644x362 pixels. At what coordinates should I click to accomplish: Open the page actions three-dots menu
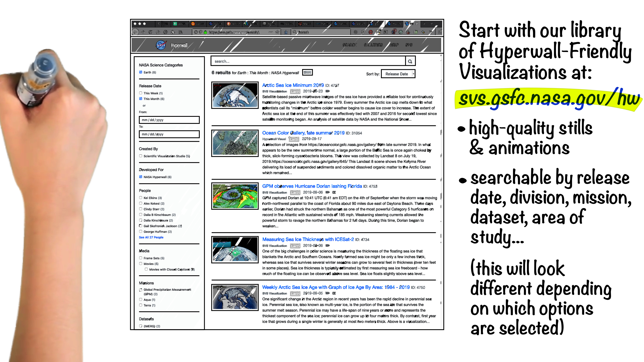(x=271, y=32)
